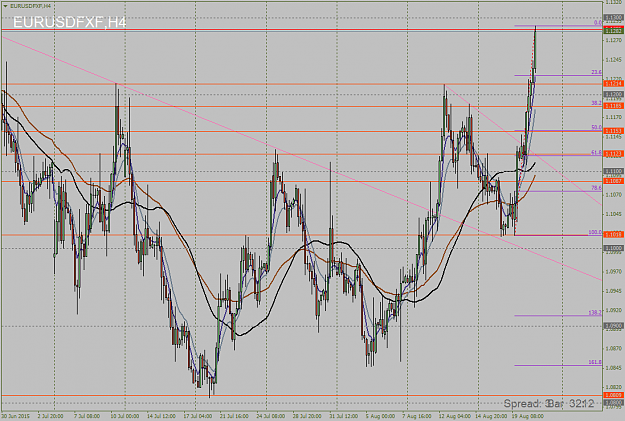Click the orange 1.1214 price level tag
This screenshot has height=421, width=625.
pyautogui.click(x=614, y=84)
